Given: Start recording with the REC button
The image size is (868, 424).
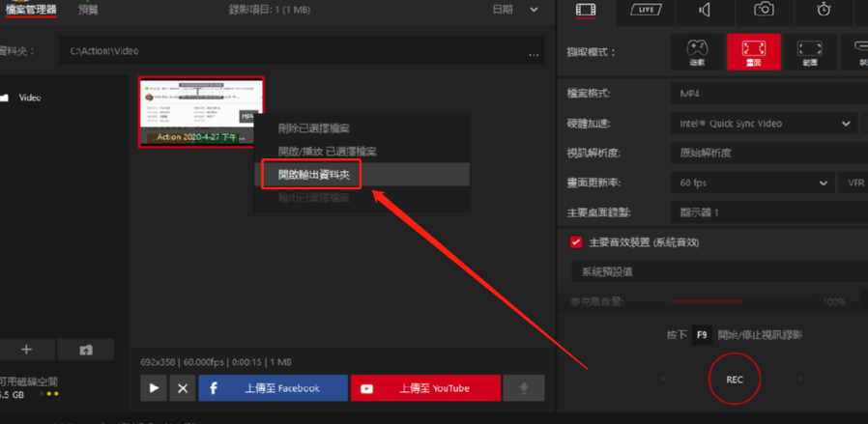Looking at the screenshot, I should coord(735,380).
